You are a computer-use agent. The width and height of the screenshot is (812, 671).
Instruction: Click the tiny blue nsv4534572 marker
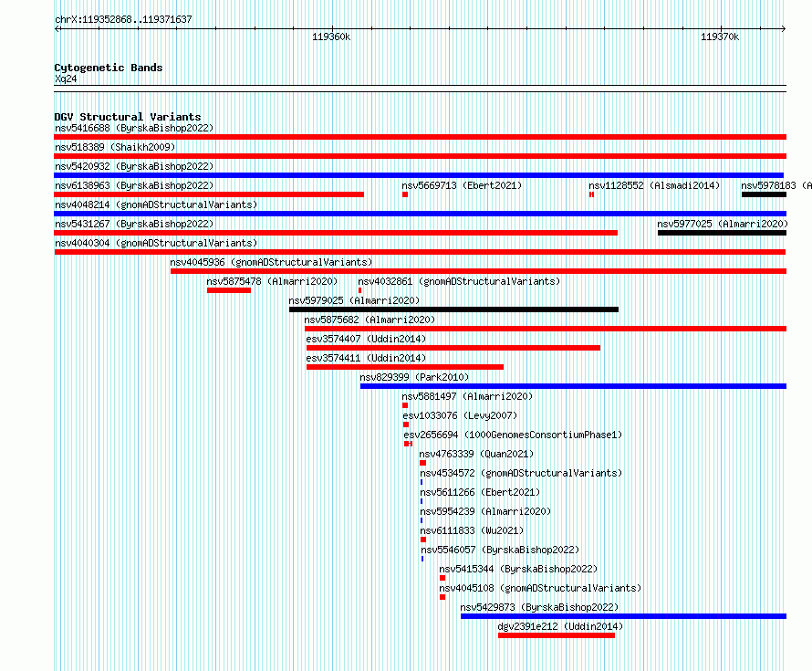click(x=422, y=482)
